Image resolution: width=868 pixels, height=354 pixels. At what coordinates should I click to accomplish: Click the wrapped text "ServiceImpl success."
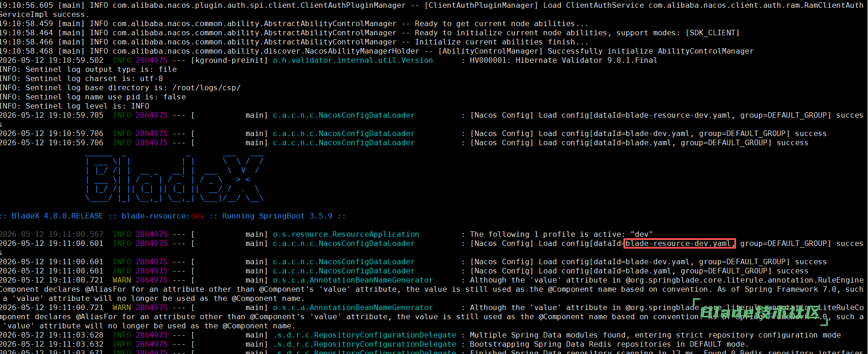pyautogui.click(x=45, y=15)
